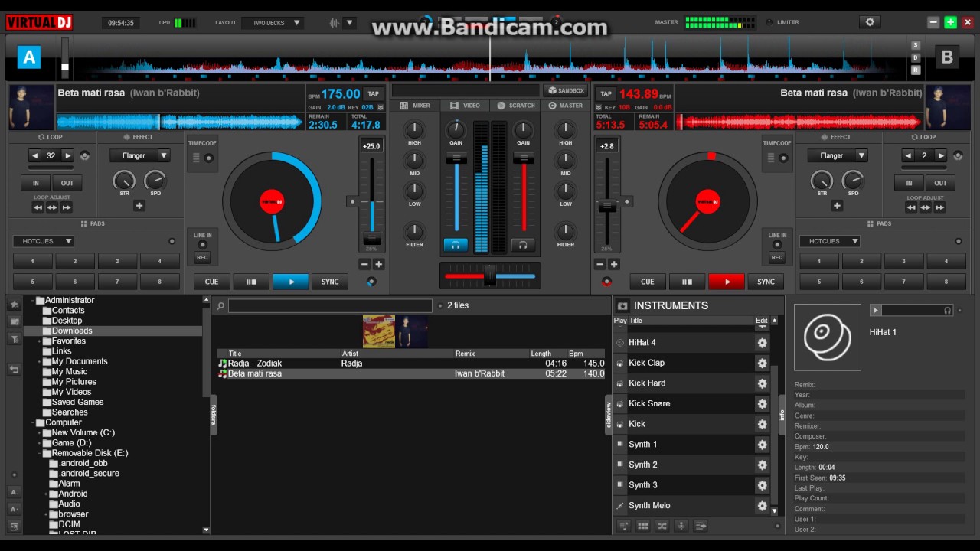The image size is (980, 551).
Task: Click the left deck loop IN button
Action: point(35,183)
